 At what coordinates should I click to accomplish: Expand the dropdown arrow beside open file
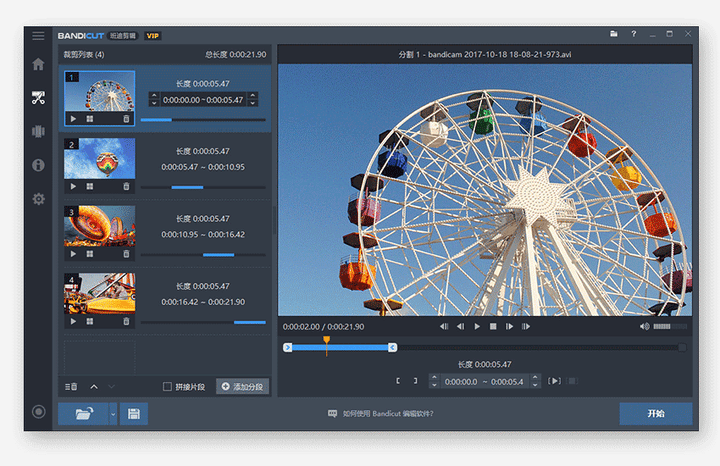pos(113,414)
